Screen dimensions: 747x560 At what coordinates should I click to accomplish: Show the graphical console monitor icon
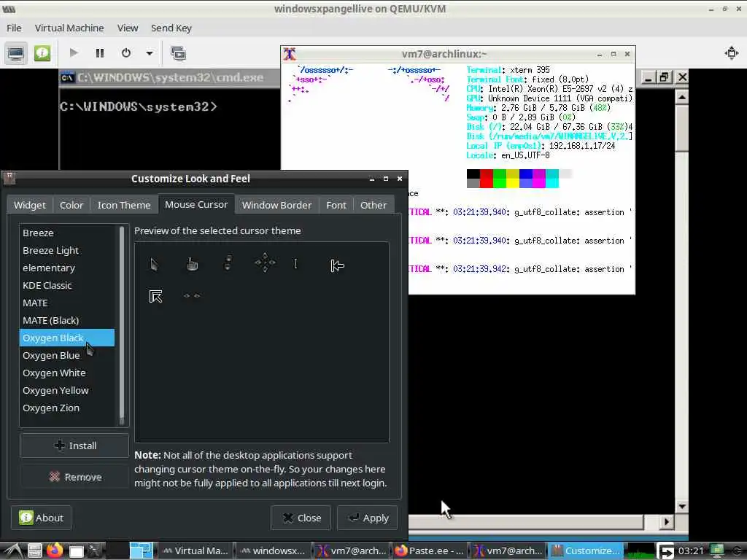click(16, 52)
